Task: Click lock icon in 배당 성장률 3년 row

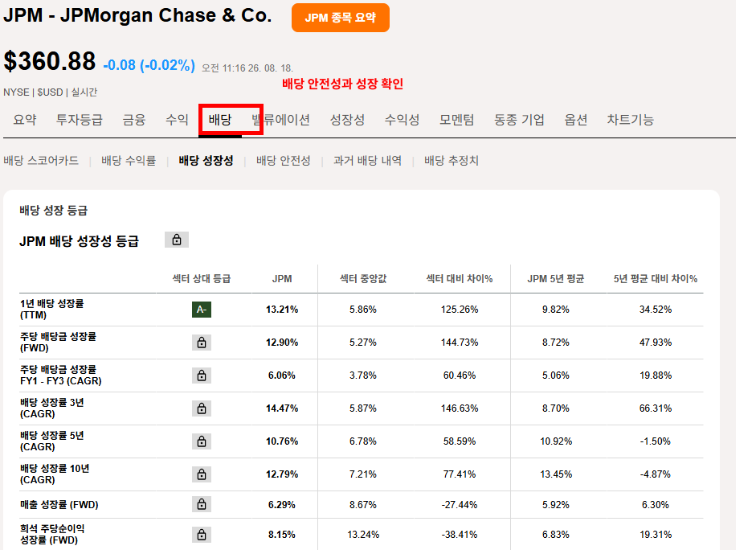Action: [202, 408]
